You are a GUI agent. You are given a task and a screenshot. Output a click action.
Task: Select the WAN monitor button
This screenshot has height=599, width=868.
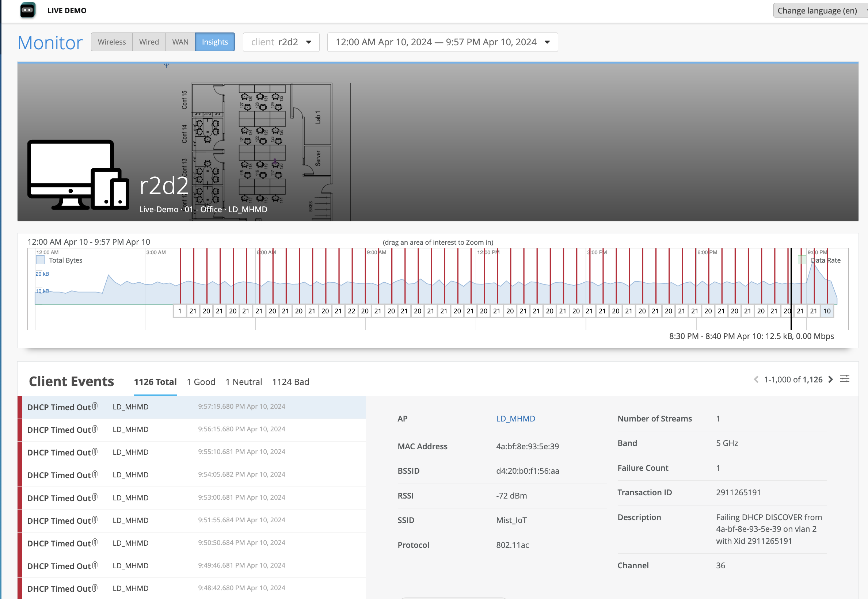tap(180, 42)
